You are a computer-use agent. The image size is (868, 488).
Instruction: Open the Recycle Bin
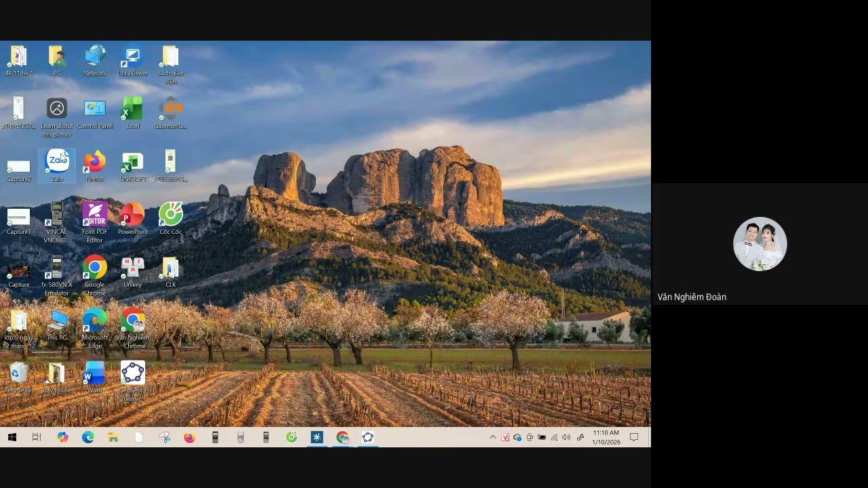pyautogui.click(x=19, y=378)
